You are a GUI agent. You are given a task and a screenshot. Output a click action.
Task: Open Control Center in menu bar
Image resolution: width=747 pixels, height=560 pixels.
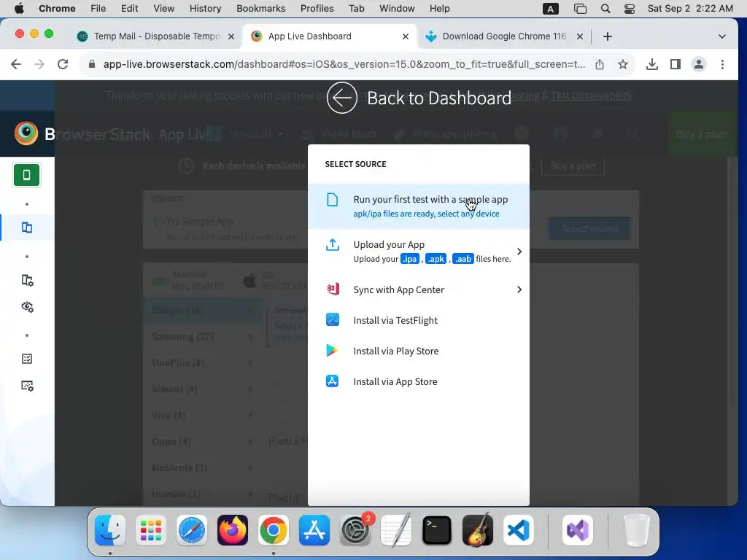(629, 8)
